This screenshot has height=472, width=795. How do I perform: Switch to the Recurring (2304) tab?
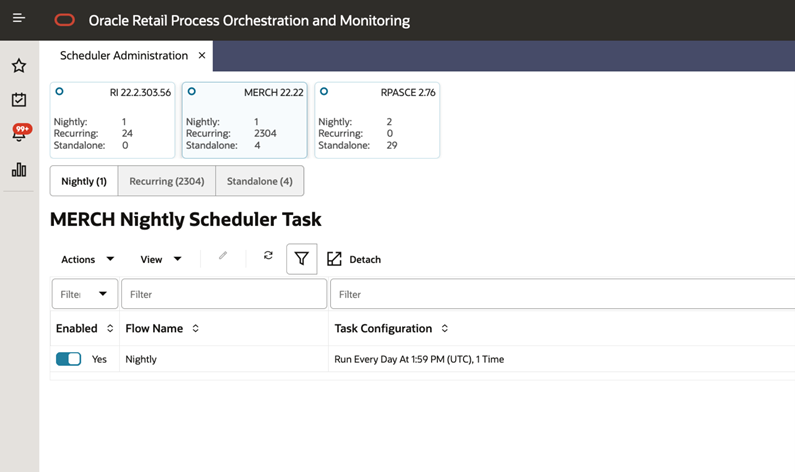tap(167, 181)
